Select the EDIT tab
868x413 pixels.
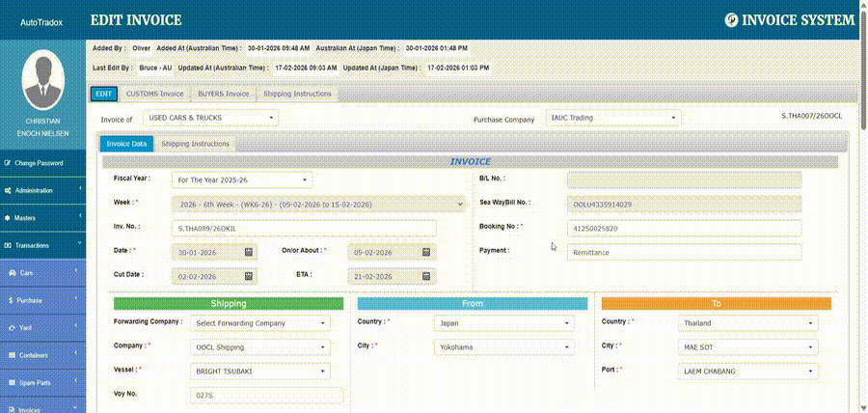coord(104,95)
